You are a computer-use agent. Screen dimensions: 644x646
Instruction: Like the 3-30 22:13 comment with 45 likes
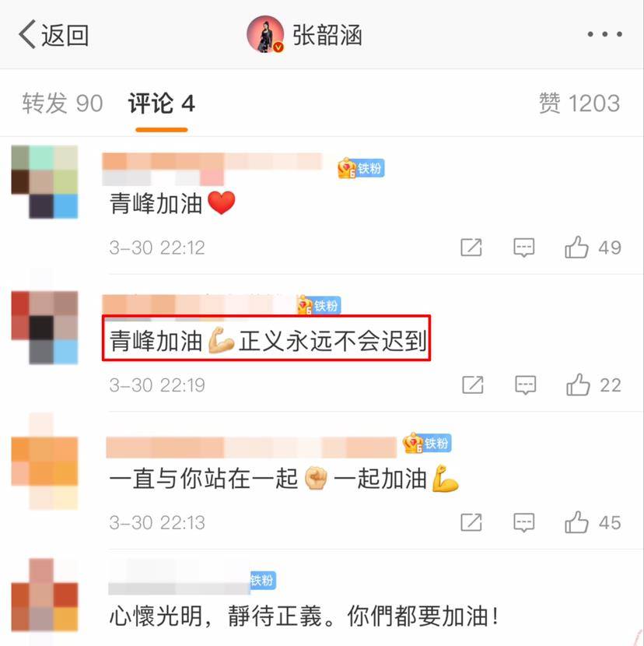(593, 523)
